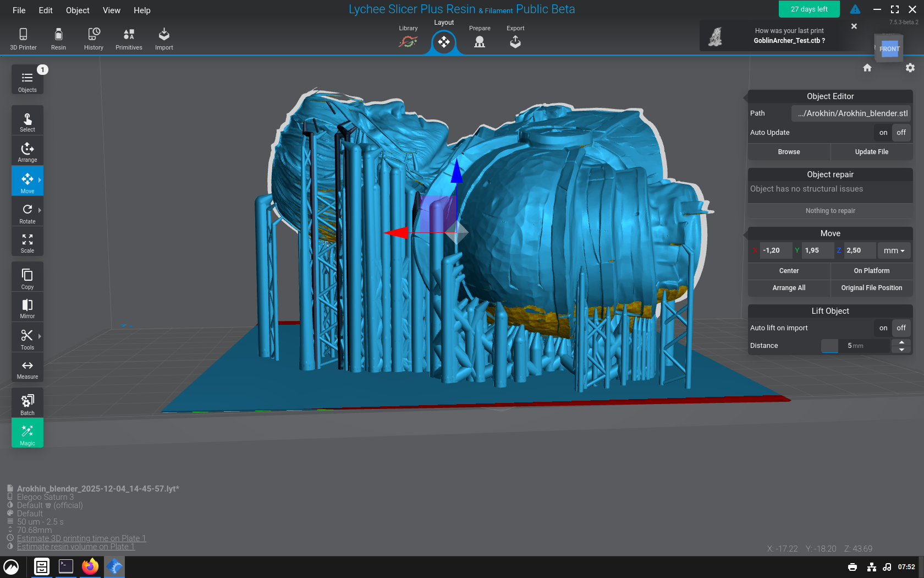Screen dimensions: 924x578
Task: Switch to the Layout workspace
Action: (444, 37)
